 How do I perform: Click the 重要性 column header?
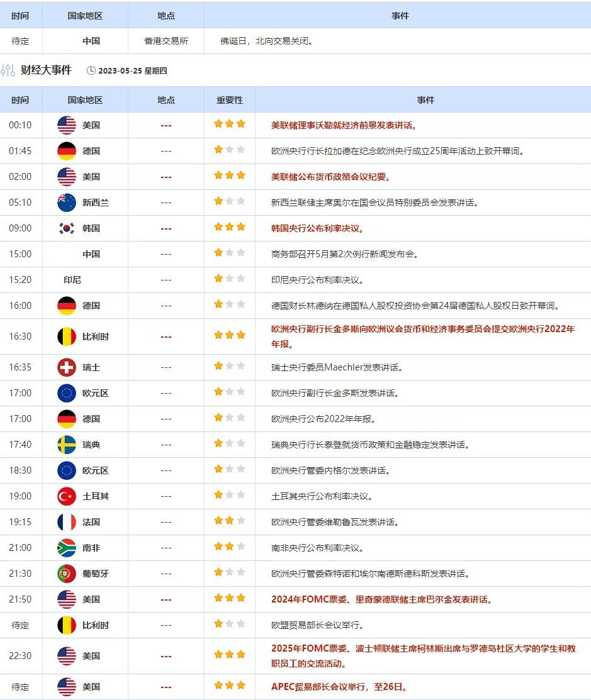tap(229, 100)
